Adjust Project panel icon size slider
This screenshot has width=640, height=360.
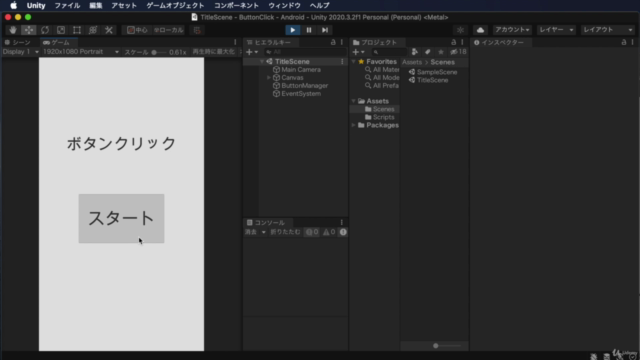coord(447,346)
